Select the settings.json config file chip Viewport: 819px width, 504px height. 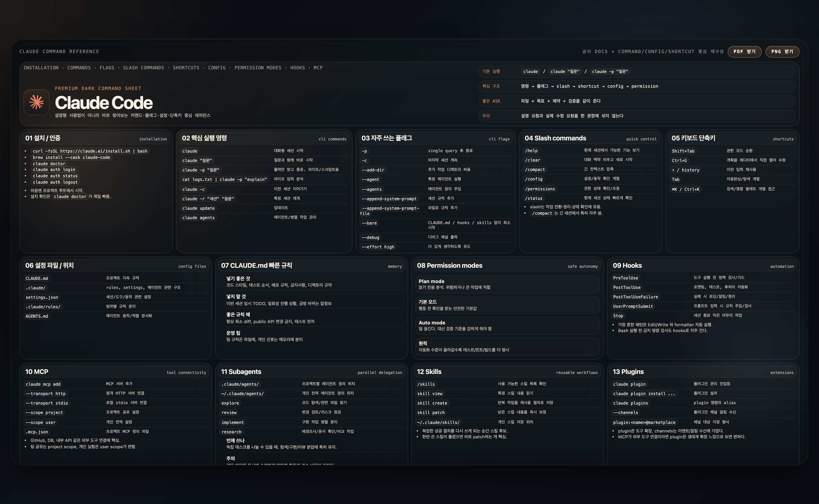click(x=42, y=297)
